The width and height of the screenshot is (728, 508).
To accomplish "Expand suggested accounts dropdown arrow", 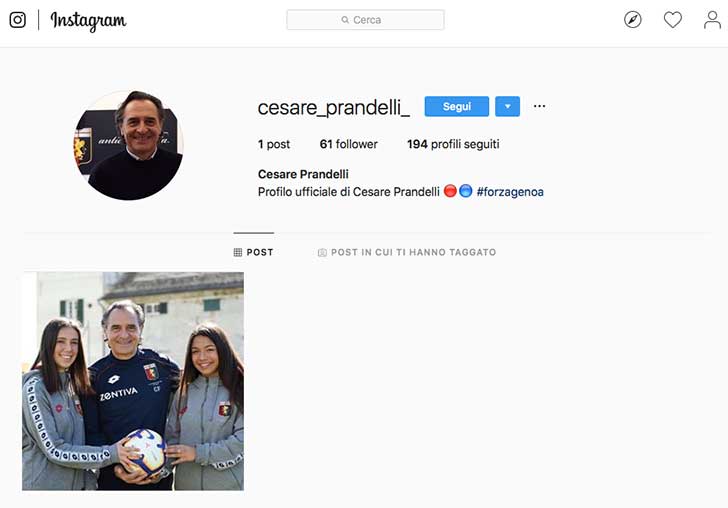I will tap(507, 106).
